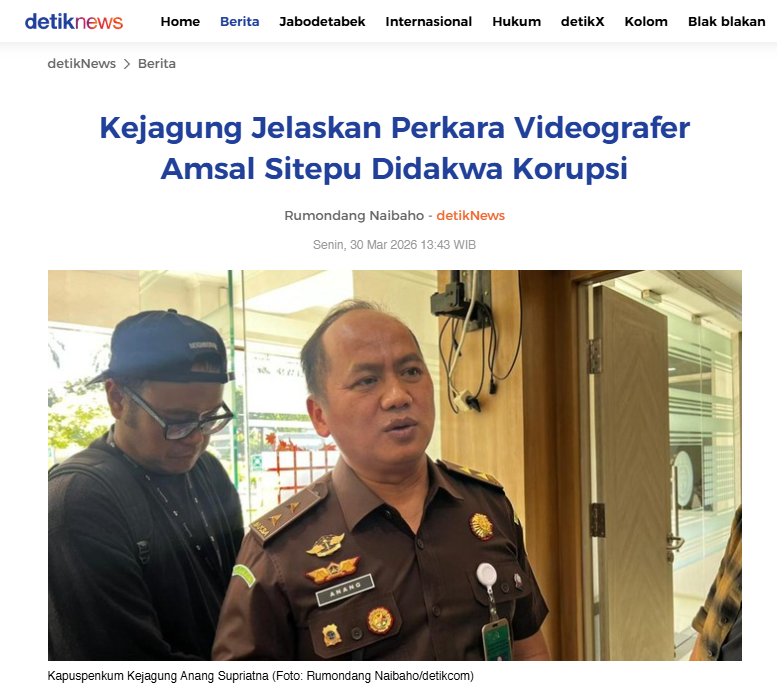
Task: Go to the Jabodetabek section
Action: coord(322,22)
